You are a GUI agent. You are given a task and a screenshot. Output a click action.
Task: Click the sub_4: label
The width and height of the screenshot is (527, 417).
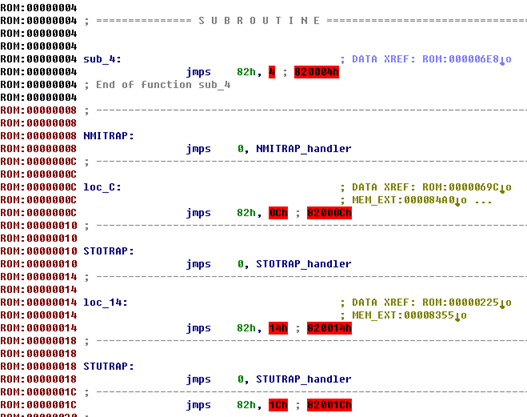102,59
